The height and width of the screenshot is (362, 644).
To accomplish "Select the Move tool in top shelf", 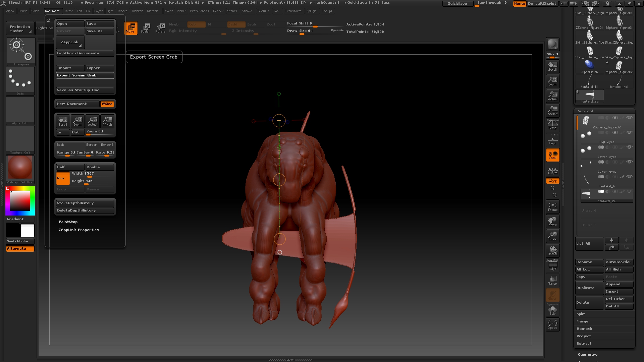I will click(x=130, y=28).
